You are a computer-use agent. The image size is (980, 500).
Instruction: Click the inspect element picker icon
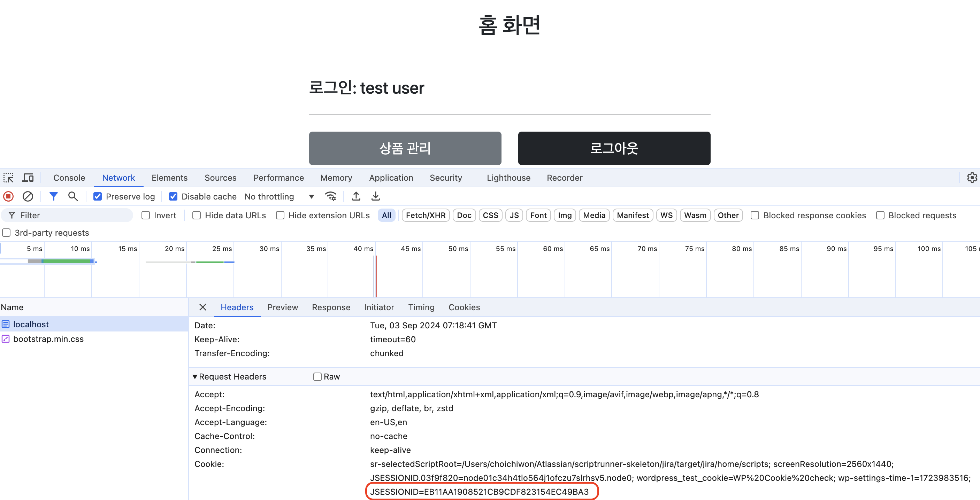(8, 178)
